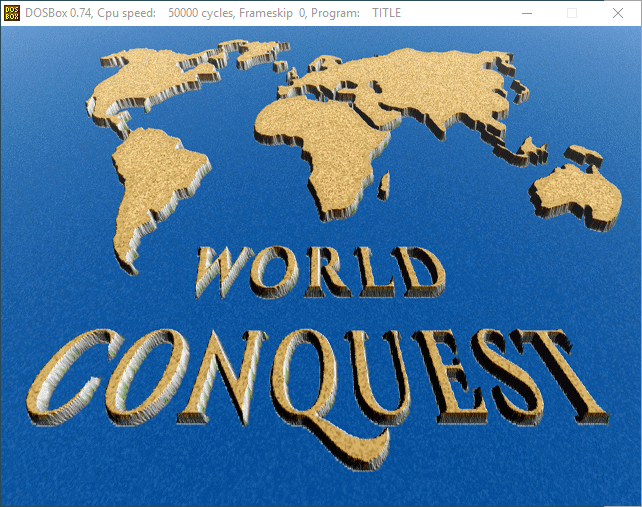This screenshot has height=507, width=642.
Task: Minimize the DOSBox window
Action: click(526, 13)
